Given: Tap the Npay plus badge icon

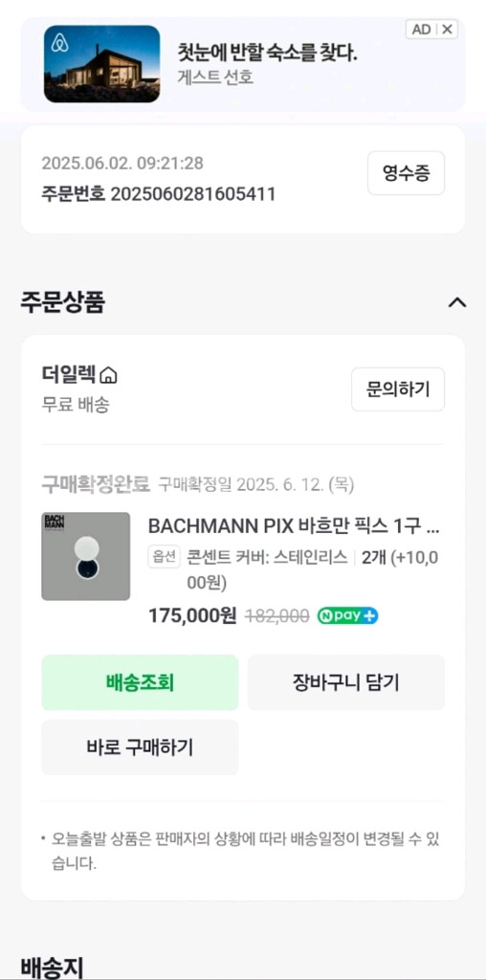Looking at the screenshot, I should 347,615.
